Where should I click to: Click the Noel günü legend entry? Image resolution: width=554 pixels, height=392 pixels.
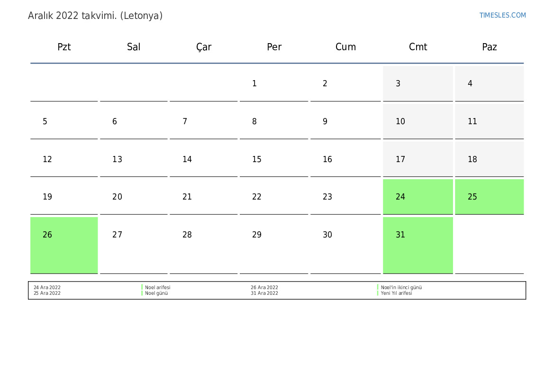click(x=156, y=293)
